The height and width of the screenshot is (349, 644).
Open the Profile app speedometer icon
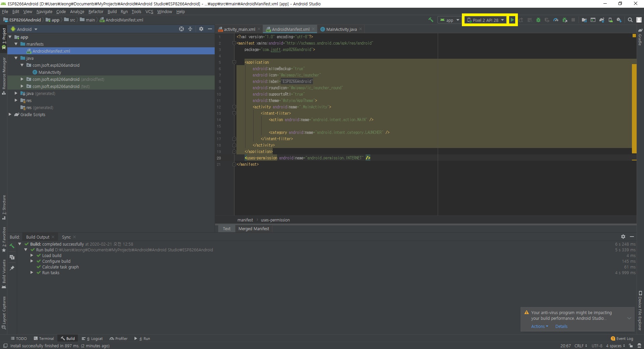[x=556, y=20]
